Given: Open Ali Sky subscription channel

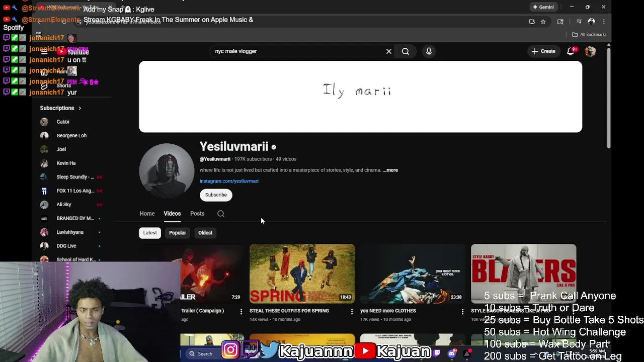Looking at the screenshot, I should 70,205.
